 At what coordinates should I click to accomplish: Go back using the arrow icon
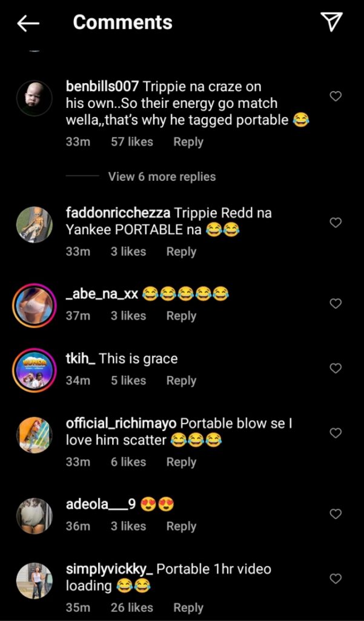(28, 23)
